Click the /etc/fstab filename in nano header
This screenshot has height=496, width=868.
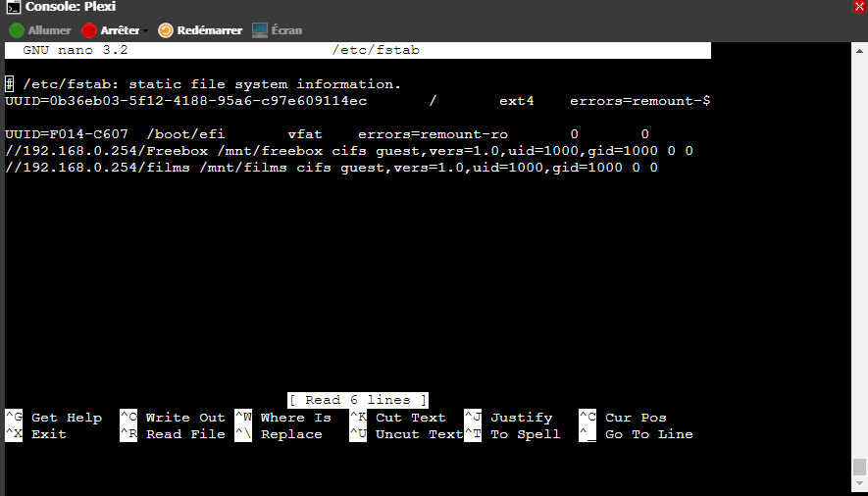click(x=376, y=50)
